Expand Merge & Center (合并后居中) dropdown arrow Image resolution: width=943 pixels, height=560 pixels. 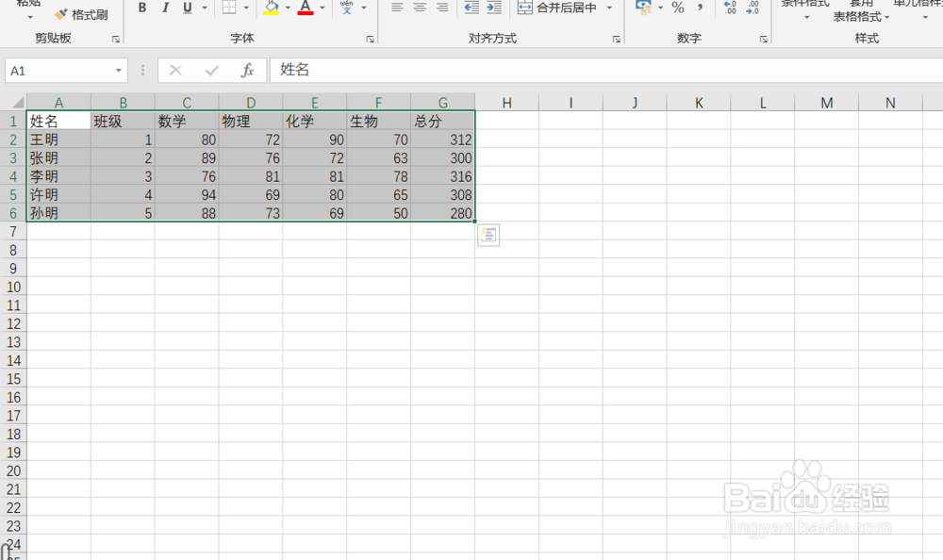(610, 8)
